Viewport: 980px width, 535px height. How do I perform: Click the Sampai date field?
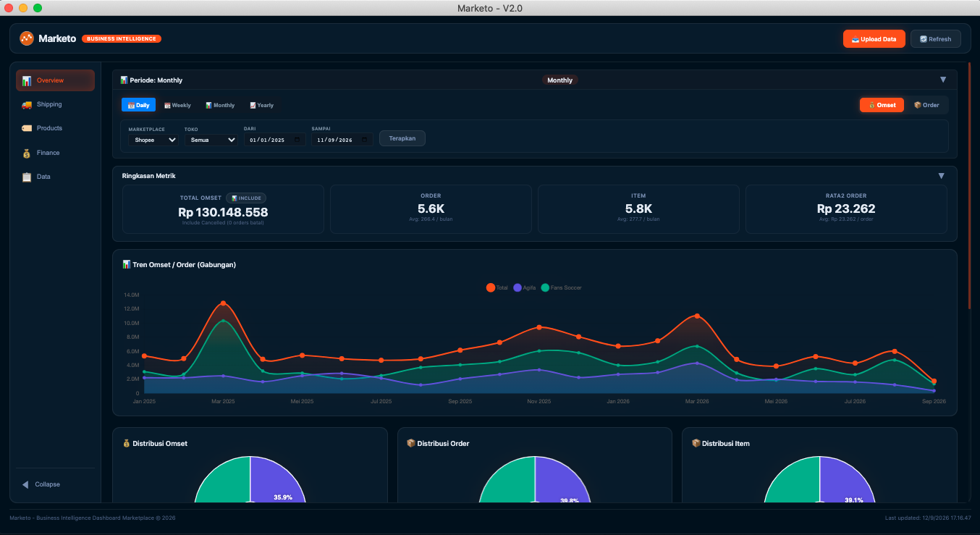342,140
